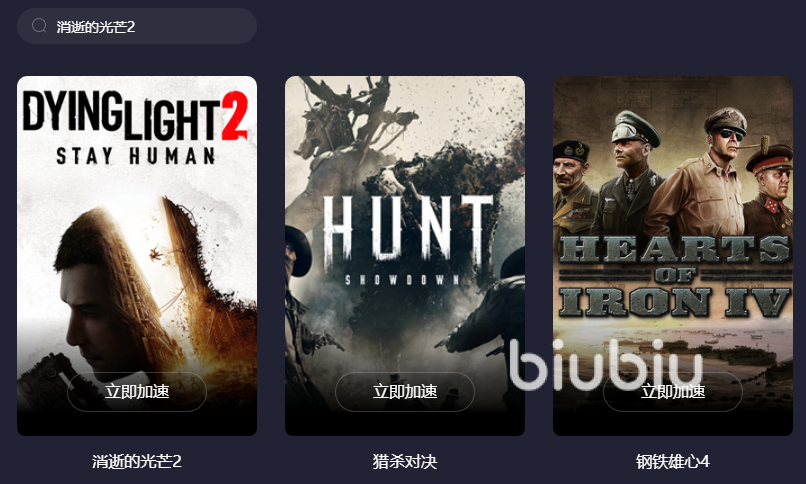Click the red number 2 in Dying Light logo
806x484 pixels.
[234, 116]
